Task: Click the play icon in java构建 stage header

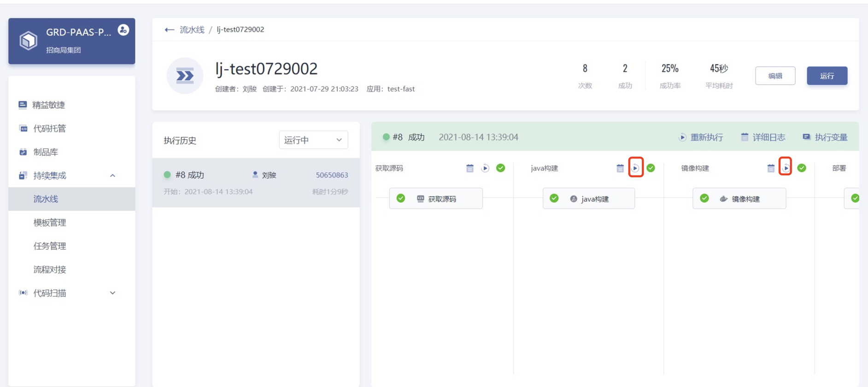Action: click(x=635, y=168)
